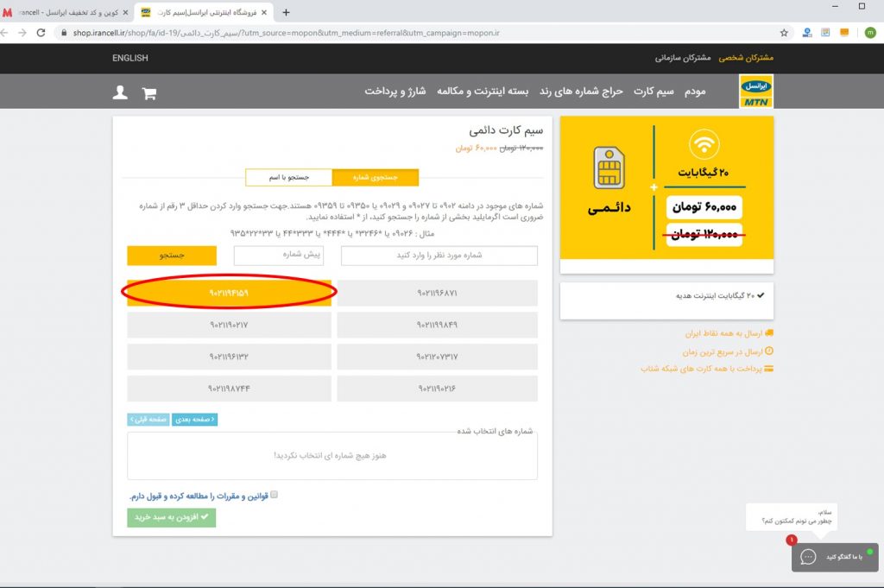
Task: Select number ۹۰۲۱۱۹۶۸۷۱
Action: 438,294
